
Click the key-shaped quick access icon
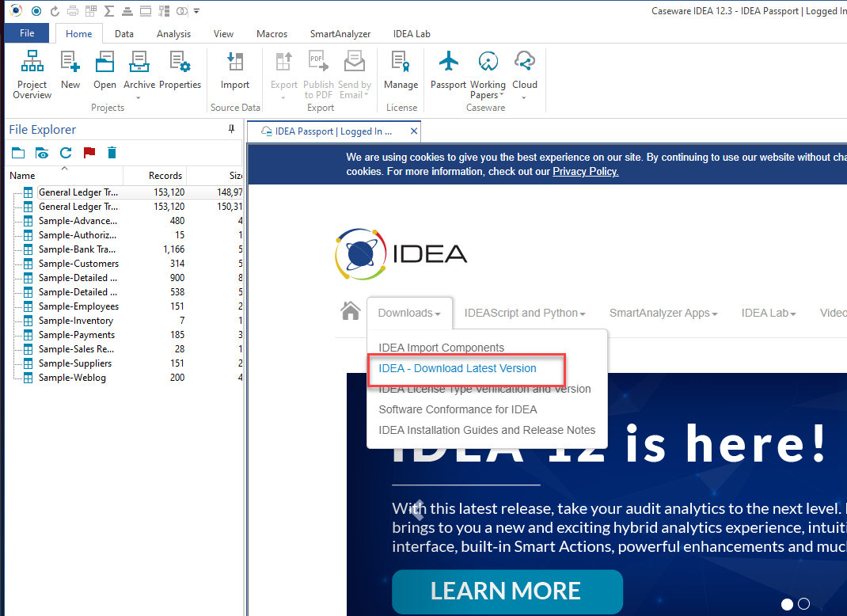(x=164, y=11)
